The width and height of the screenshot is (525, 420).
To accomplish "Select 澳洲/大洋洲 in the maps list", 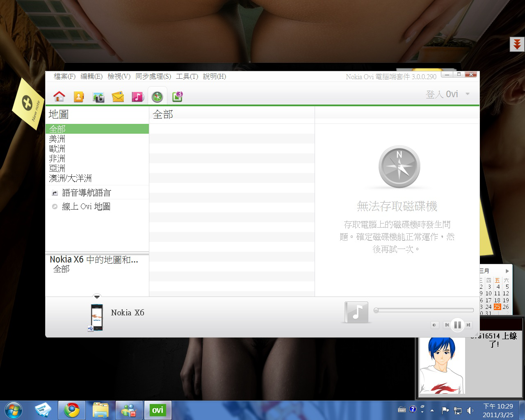I will [97, 178].
